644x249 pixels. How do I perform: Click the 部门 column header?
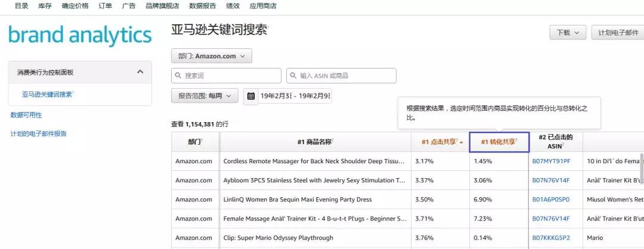[196, 142]
